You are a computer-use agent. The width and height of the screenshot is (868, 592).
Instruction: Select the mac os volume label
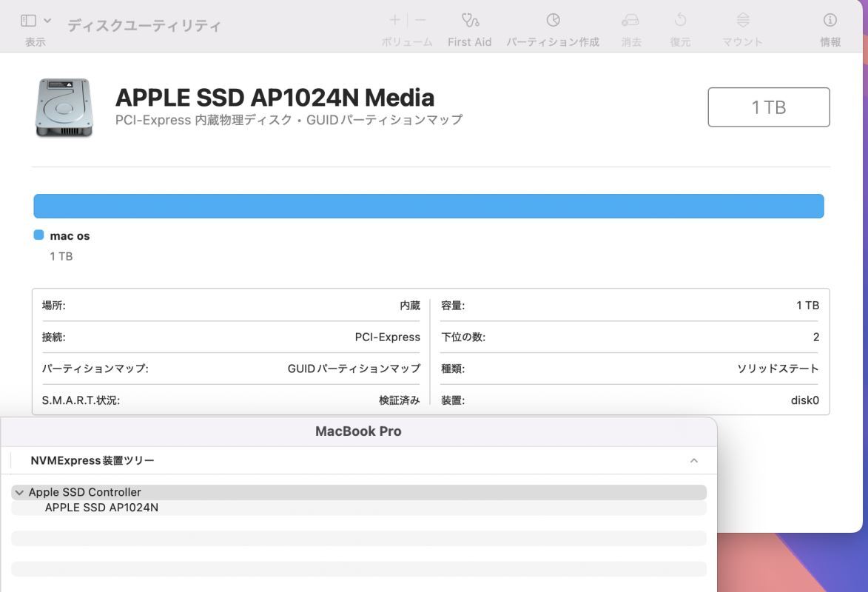pyautogui.click(x=70, y=235)
